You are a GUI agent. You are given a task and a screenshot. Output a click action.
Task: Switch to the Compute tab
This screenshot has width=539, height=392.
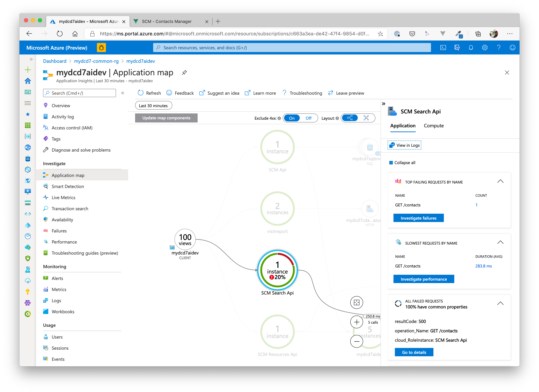coord(433,126)
